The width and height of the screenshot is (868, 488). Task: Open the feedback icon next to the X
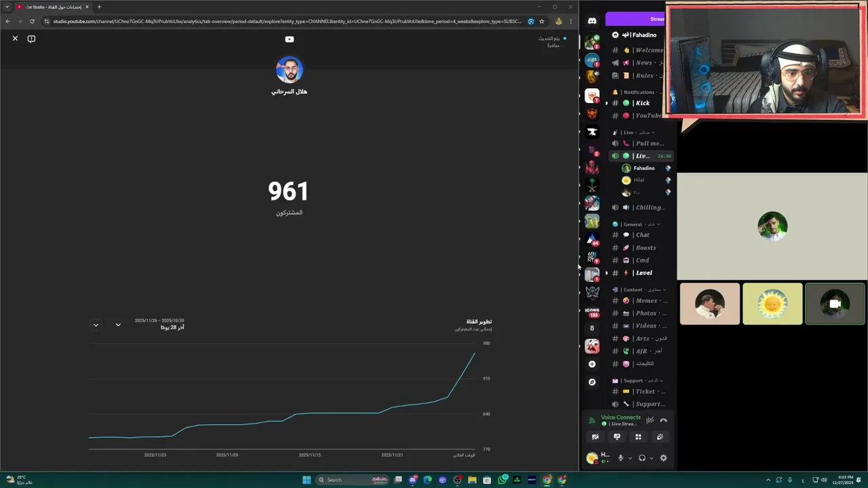pos(31,39)
